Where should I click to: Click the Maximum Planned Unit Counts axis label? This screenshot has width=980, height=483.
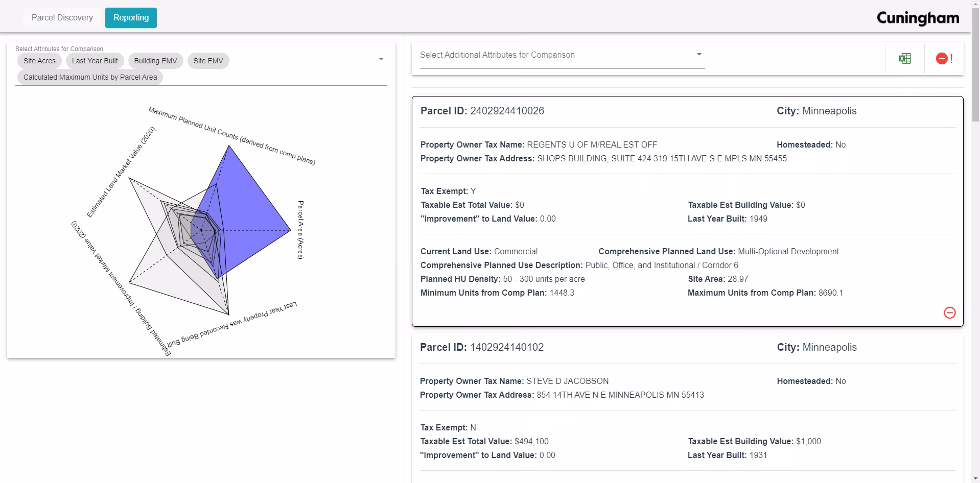point(231,136)
